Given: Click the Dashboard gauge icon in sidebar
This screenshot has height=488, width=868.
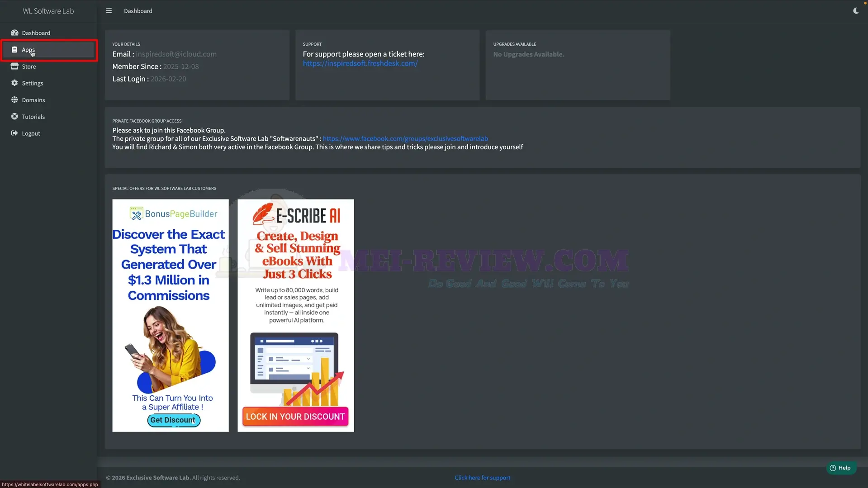Looking at the screenshot, I should click(14, 33).
